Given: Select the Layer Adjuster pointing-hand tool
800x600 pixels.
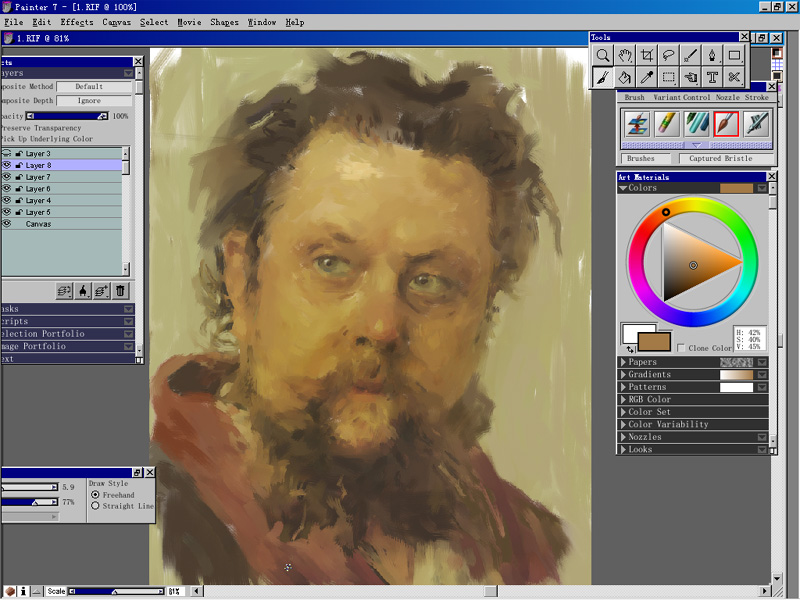Looking at the screenshot, I should click(x=690, y=77).
